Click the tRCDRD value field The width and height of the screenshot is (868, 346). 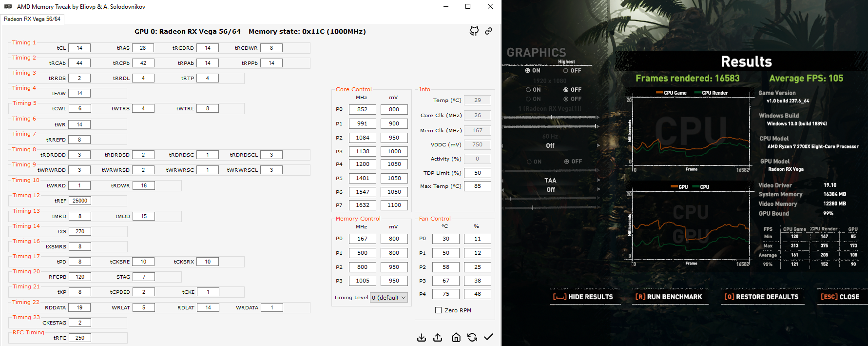pyautogui.click(x=208, y=48)
